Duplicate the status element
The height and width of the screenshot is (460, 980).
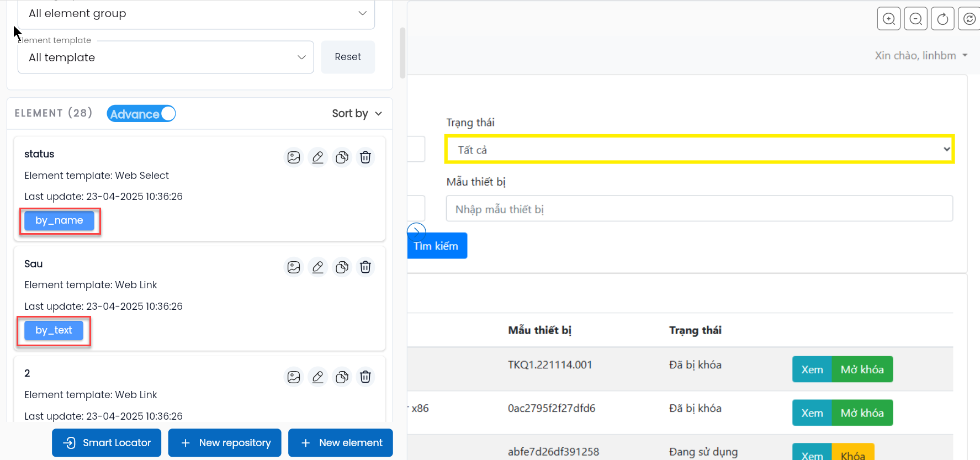pos(342,157)
